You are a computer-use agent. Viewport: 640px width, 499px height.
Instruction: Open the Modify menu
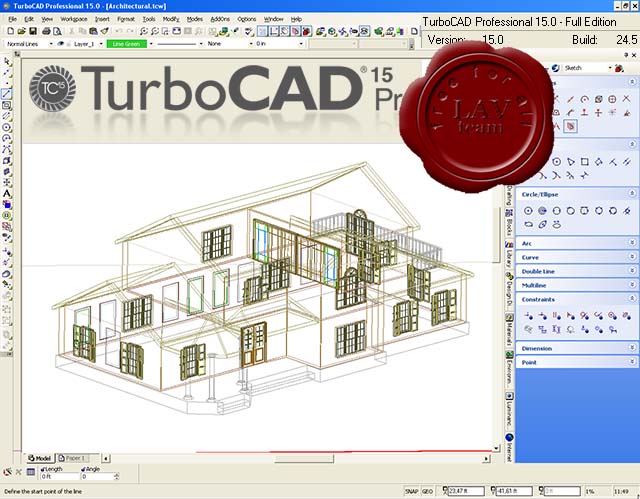[x=171, y=19]
